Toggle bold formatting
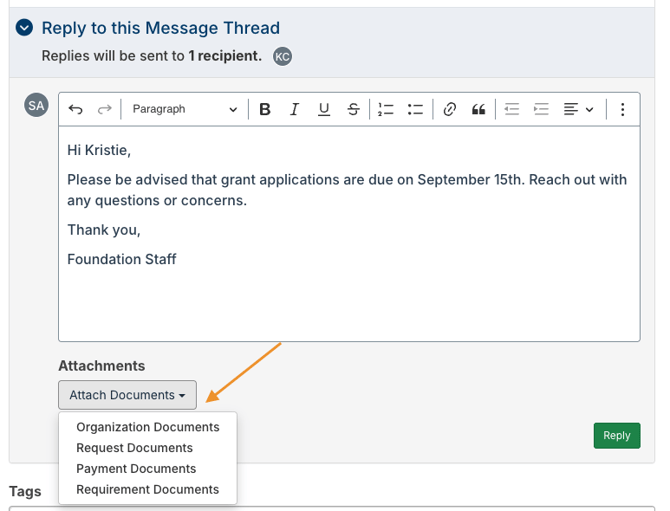 (265, 109)
